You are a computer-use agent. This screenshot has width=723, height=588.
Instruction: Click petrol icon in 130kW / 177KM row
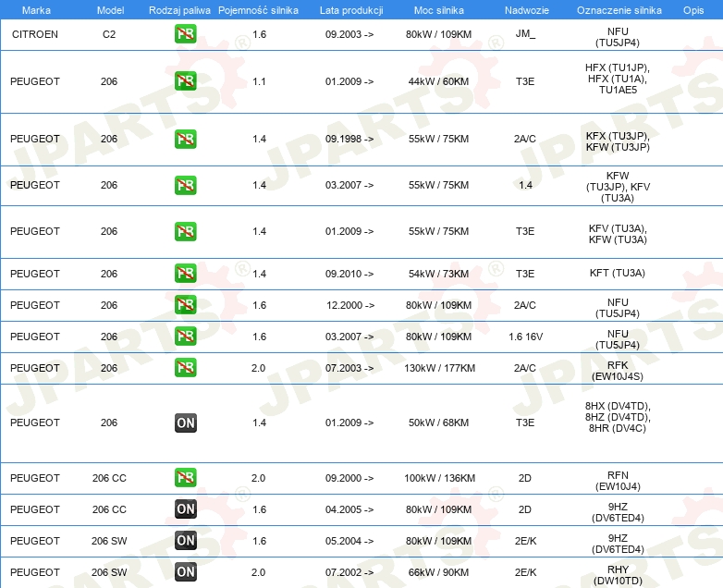pos(185,368)
